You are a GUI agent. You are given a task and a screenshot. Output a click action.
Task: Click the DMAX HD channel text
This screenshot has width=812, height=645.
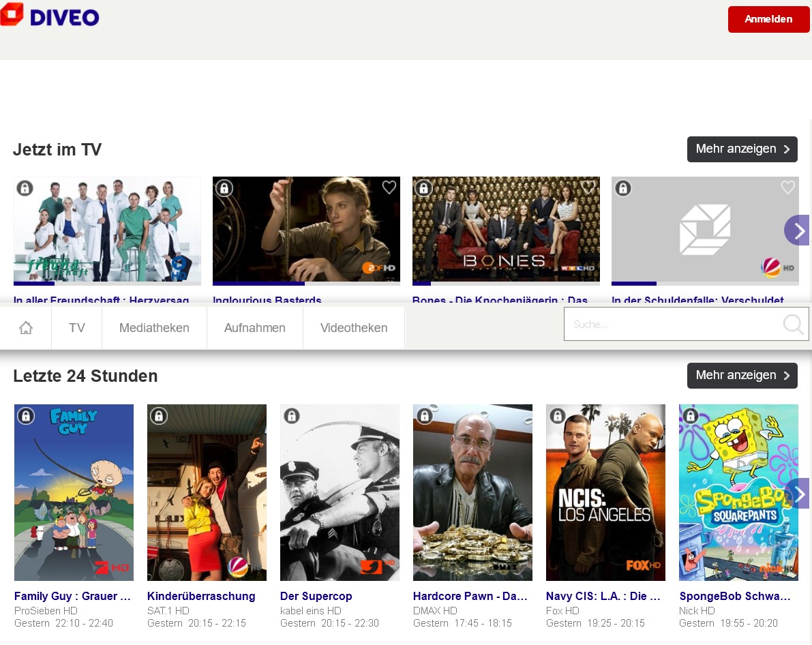pos(435,611)
